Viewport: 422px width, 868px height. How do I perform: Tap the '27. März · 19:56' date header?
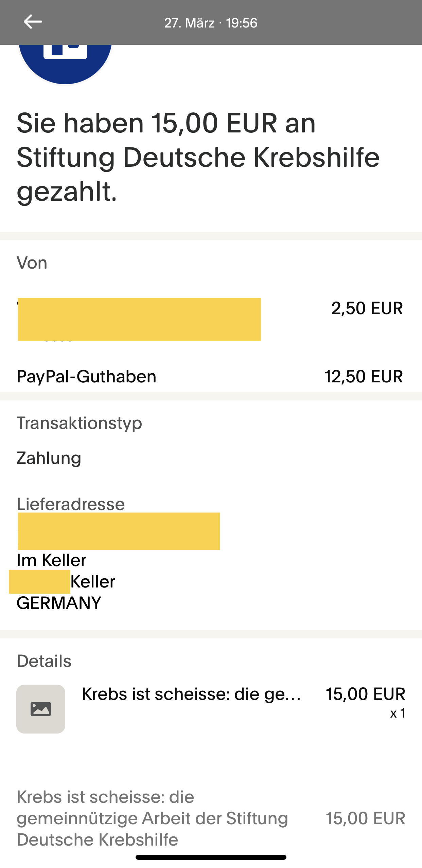tap(211, 23)
